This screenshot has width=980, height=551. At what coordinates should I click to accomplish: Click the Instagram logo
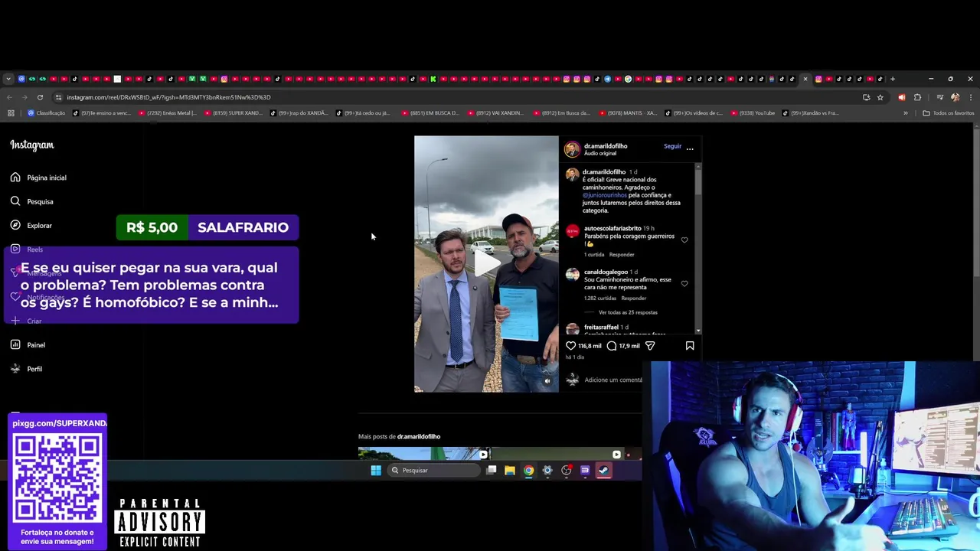pyautogui.click(x=32, y=145)
